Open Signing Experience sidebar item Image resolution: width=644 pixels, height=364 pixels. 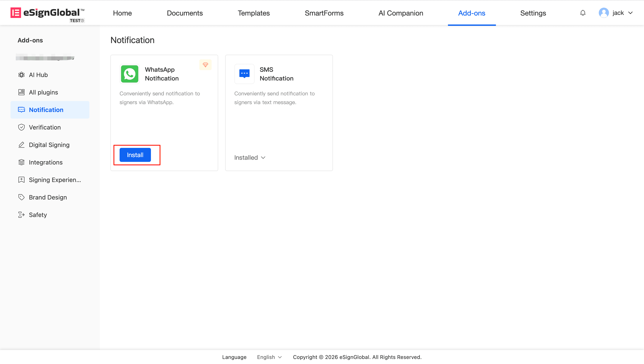(x=55, y=180)
